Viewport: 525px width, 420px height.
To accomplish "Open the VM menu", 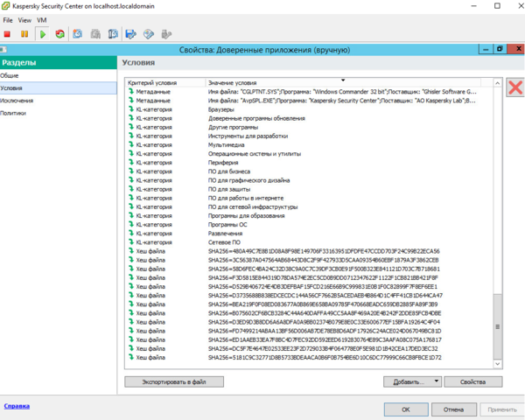I will click(x=41, y=19).
